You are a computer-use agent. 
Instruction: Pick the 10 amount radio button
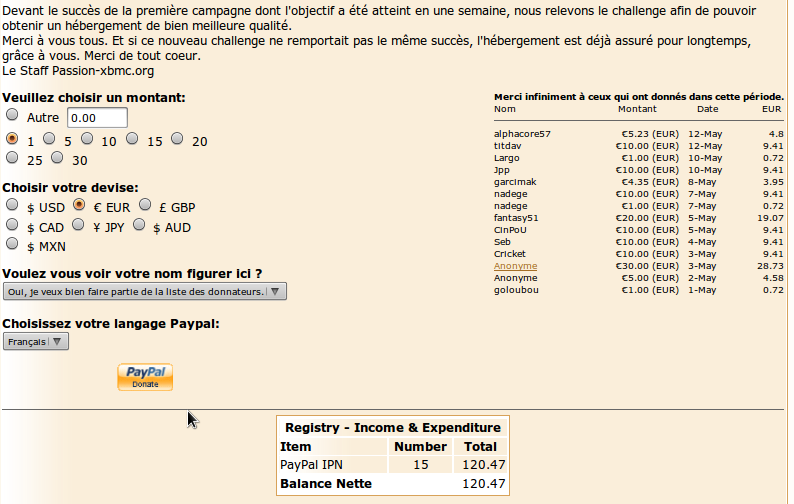click(87, 139)
